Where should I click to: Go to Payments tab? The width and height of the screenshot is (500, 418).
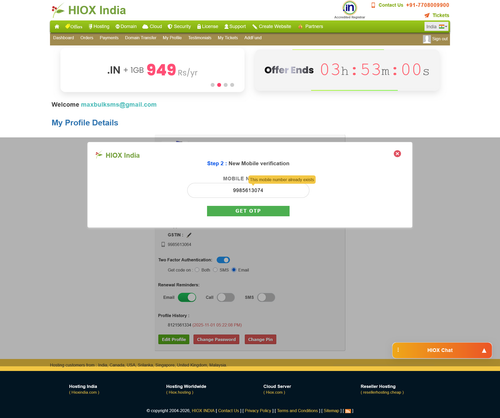(x=109, y=38)
